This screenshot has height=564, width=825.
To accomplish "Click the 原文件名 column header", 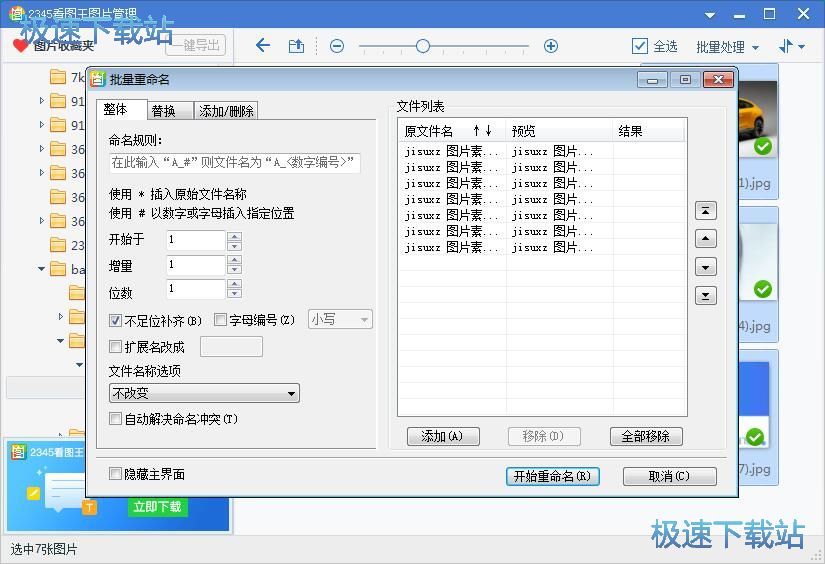I will point(452,131).
